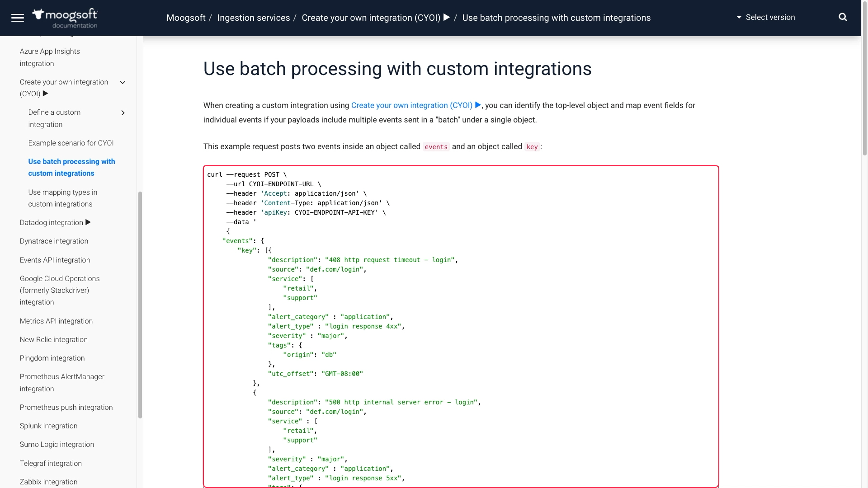Viewport: 868px width, 488px height.
Task: Open Prometheus AlertManager integration page
Action: pos(62,382)
